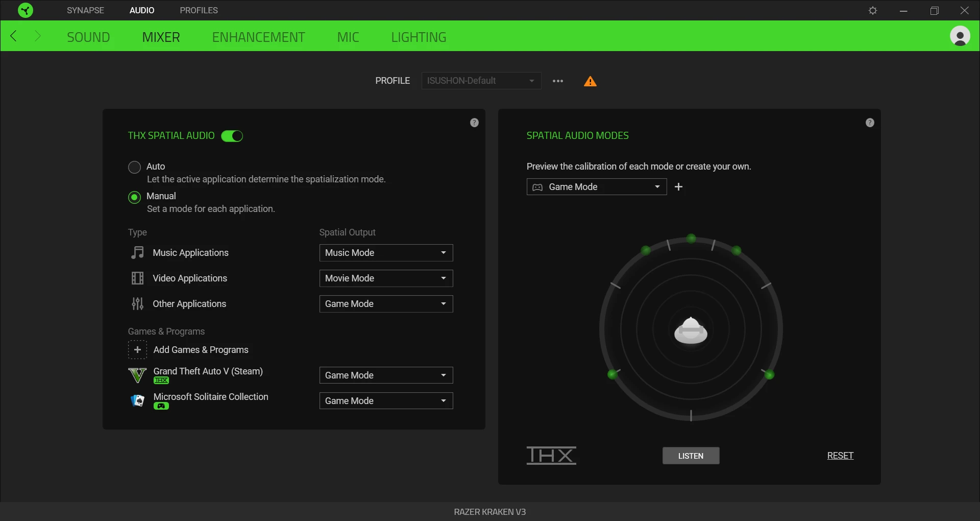Image resolution: width=980 pixels, height=521 pixels.
Task: Open the Spatial Audio Modes Game Mode dropdown
Action: point(596,187)
